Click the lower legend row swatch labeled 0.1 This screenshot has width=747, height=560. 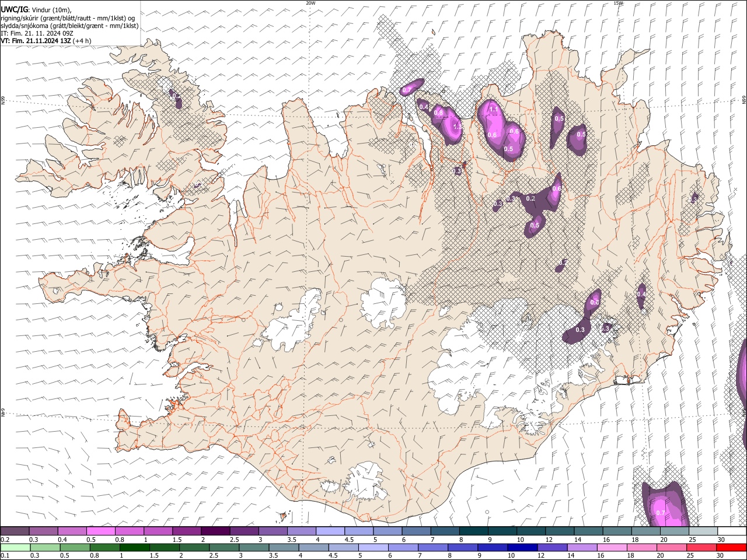(x=15, y=547)
